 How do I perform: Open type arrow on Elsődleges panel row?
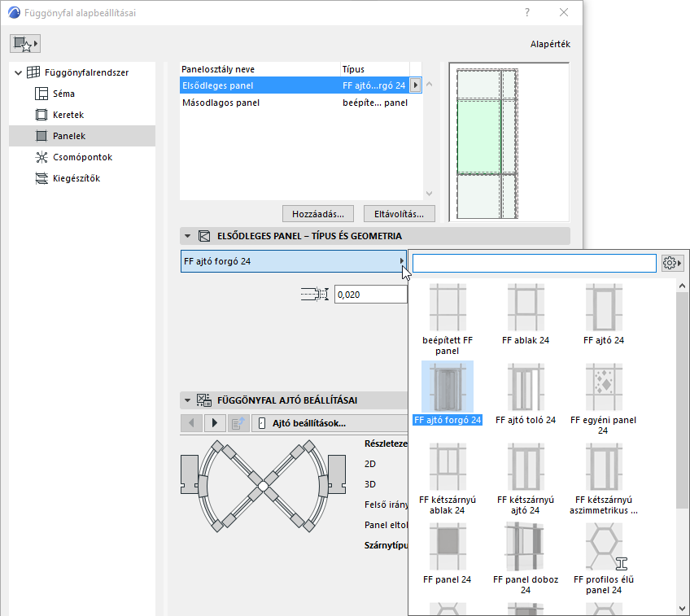click(415, 85)
